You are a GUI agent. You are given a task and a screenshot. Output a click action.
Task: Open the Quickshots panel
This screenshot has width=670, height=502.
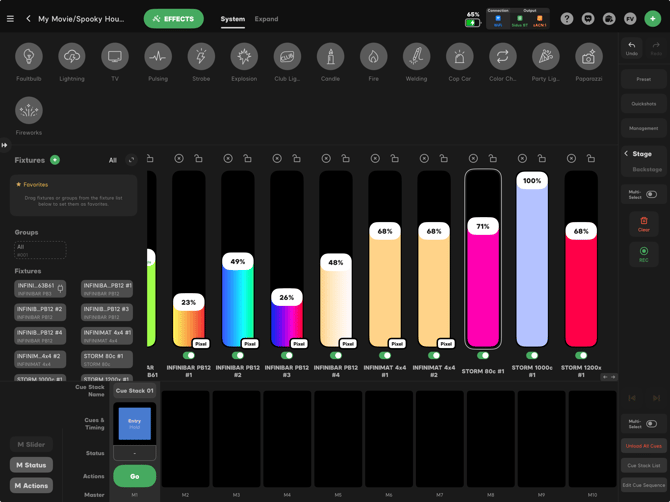point(644,104)
